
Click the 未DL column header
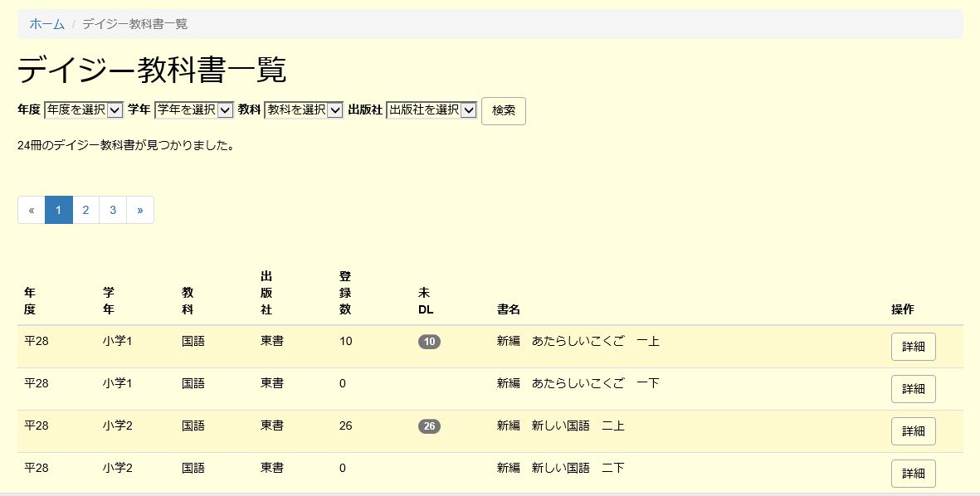point(426,301)
